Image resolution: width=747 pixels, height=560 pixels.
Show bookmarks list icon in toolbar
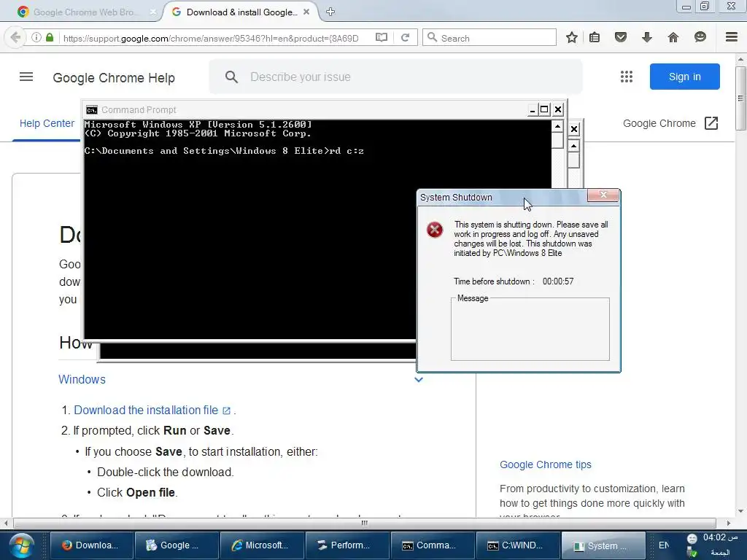(595, 37)
